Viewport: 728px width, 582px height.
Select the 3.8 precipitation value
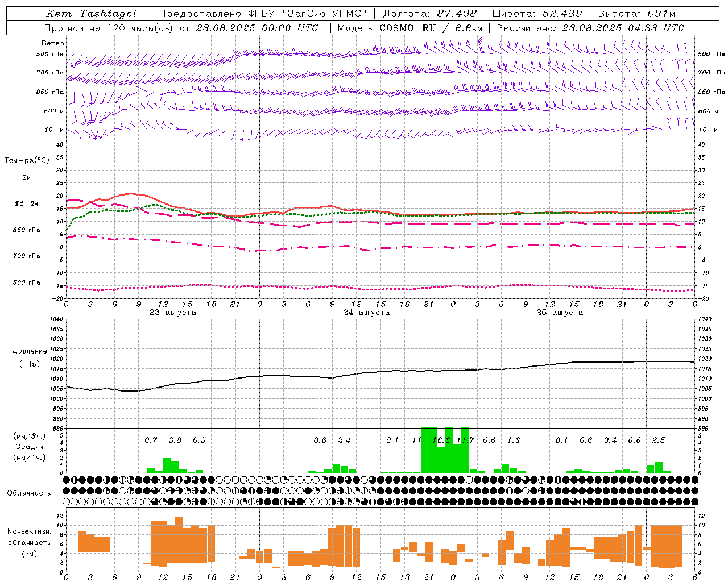(x=175, y=440)
